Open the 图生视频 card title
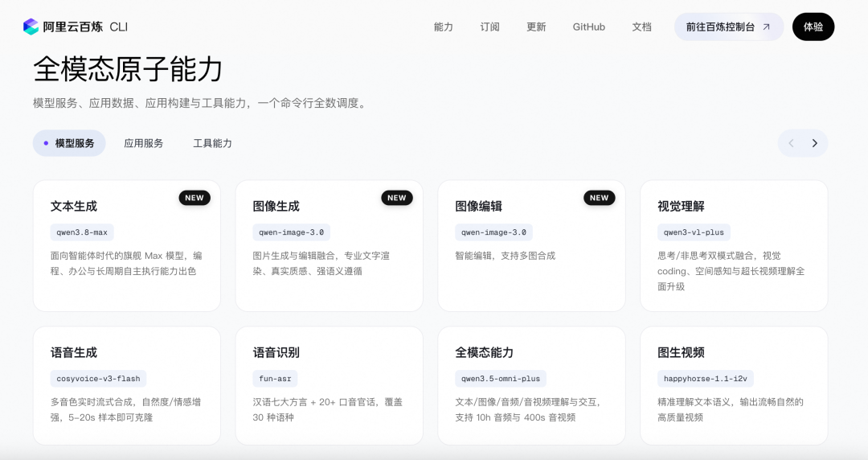868x460 pixels. pyautogui.click(x=681, y=352)
